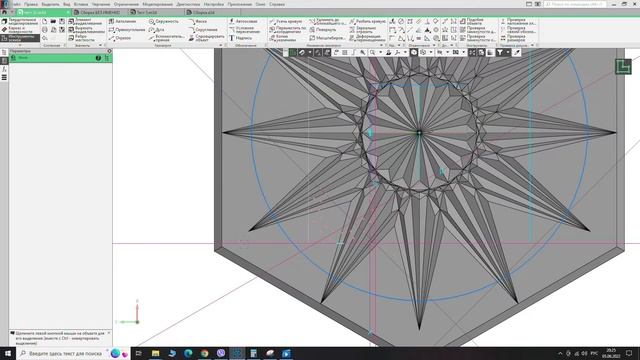Select Инструменты эскиза toolset

pos(20,38)
